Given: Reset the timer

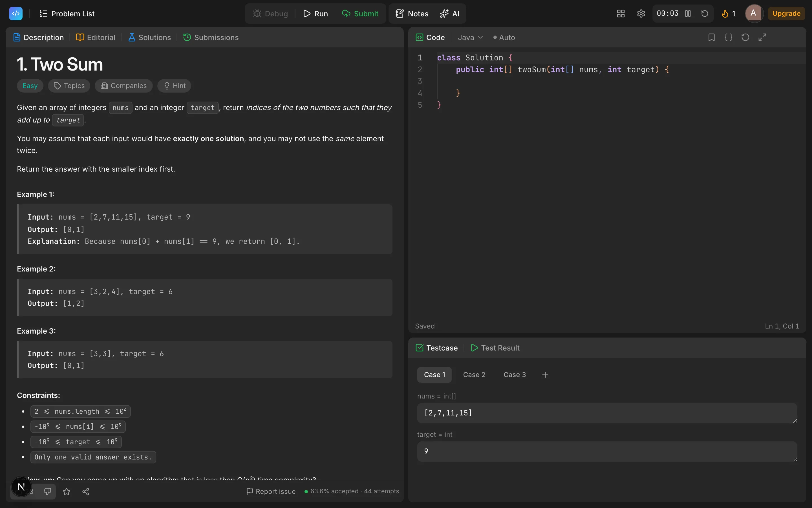Looking at the screenshot, I should point(705,14).
